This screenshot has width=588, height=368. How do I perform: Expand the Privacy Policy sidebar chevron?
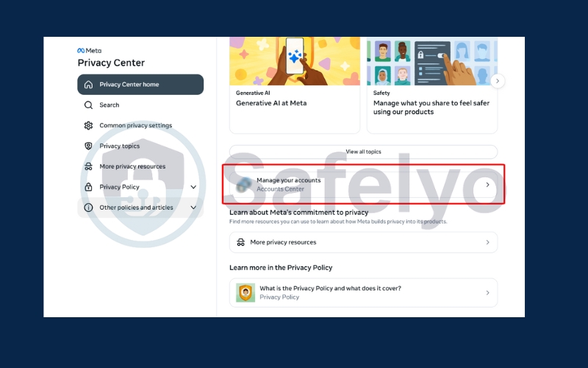coord(193,188)
